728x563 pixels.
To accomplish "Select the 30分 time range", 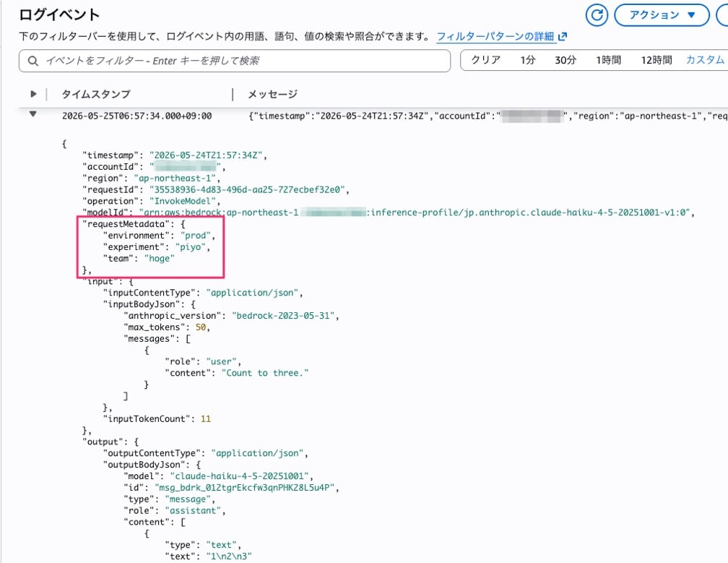I will click(565, 60).
